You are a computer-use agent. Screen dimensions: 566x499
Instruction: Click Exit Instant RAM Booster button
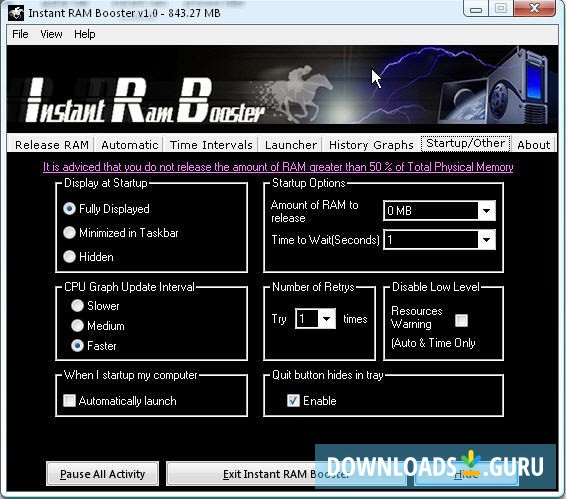point(286,474)
